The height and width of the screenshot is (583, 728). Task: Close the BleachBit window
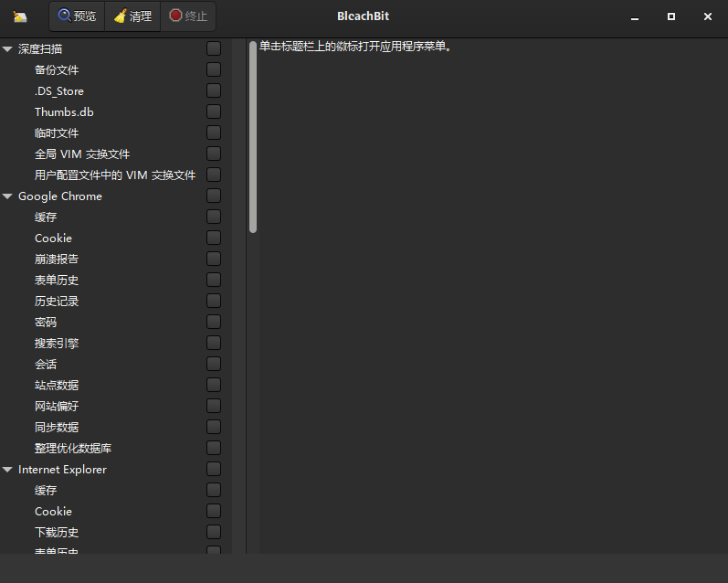(708, 16)
